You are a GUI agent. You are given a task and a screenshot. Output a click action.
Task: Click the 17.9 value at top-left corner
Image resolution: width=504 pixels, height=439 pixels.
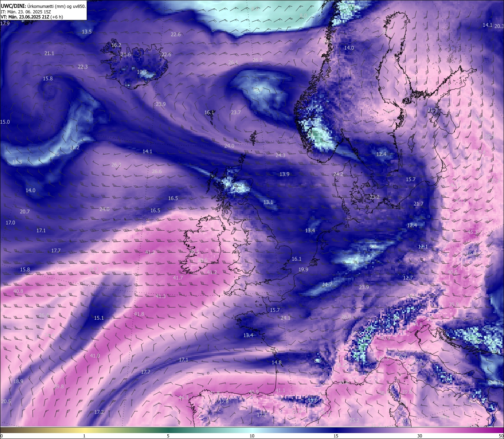5,24
